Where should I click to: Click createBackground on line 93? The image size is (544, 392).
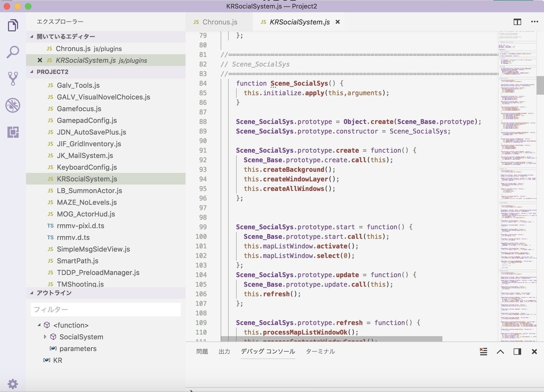tap(293, 170)
